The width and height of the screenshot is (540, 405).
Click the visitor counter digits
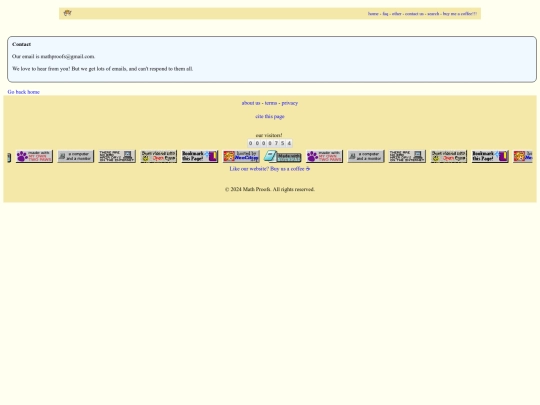tap(270, 143)
